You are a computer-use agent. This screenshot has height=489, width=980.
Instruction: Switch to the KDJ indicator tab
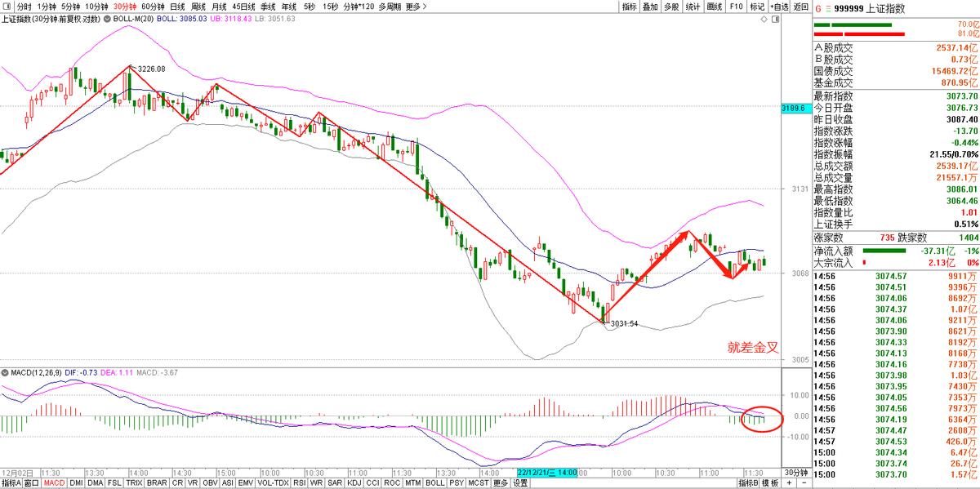point(354,482)
